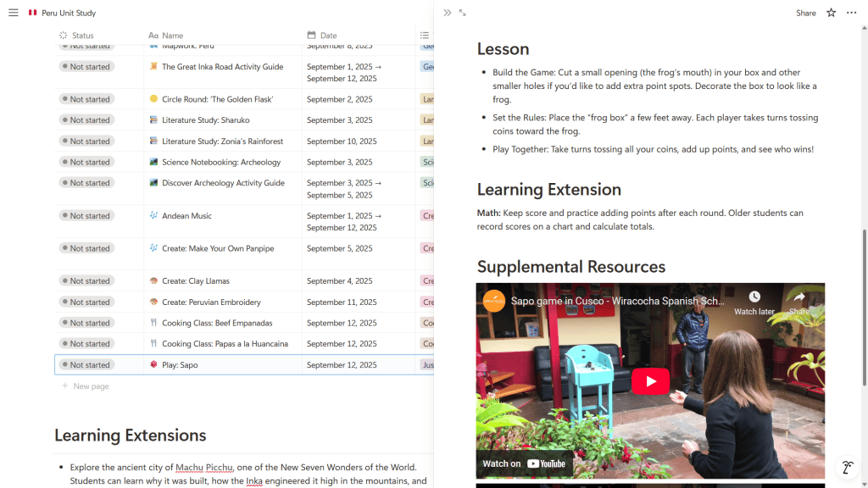The height and width of the screenshot is (488, 868).
Task: Open the three-dot more options menu
Action: [851, 13]
